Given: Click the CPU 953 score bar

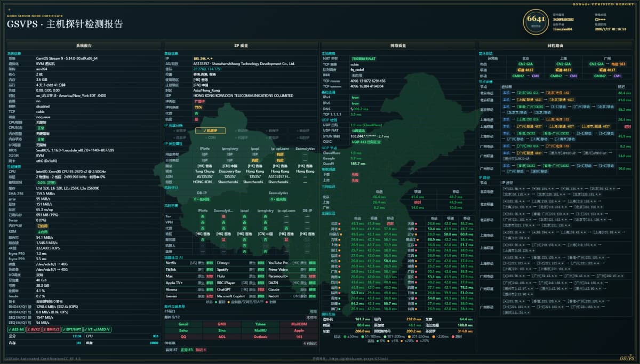Looking at the screenshot, I should 122,336.
